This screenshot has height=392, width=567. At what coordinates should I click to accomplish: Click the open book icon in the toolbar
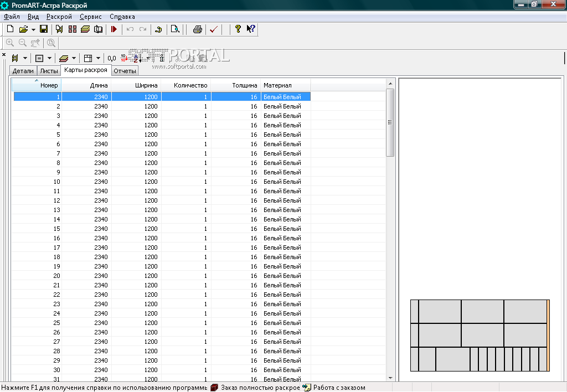[x=99, y=29]
